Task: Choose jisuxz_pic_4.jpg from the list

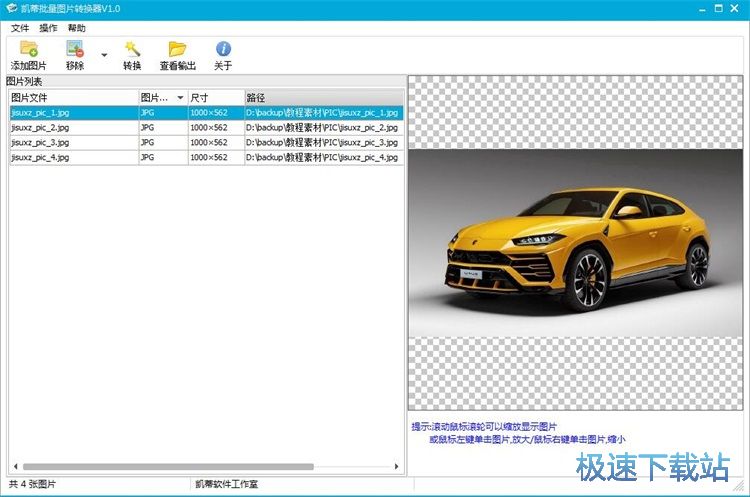Action: coord(40,158)
